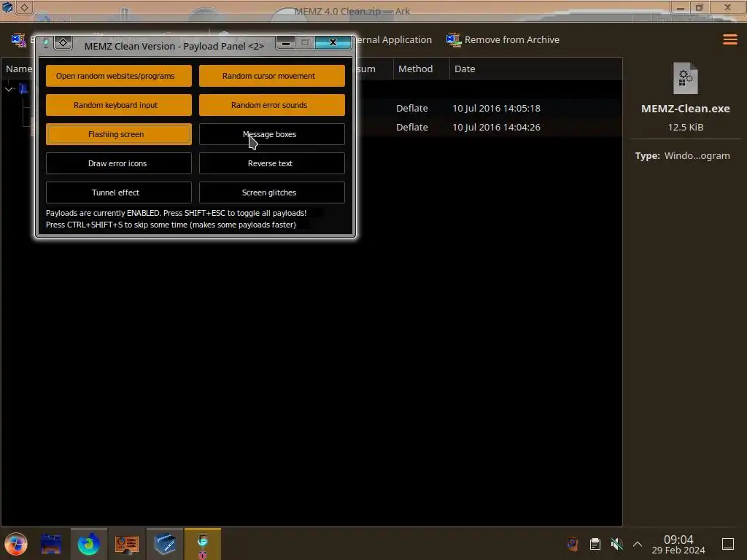
Task: Click the Ark window diamond pin button
Action: click(x=24, y=7)
